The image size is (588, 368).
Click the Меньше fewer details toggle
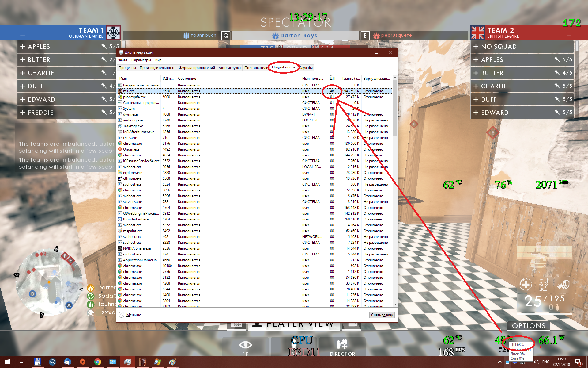pyautogui.click(x=133, y=315)
